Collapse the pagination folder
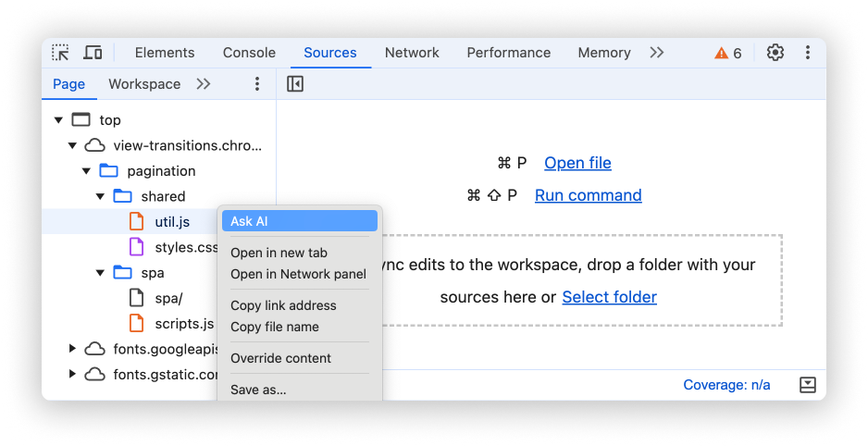 point(87,171)
